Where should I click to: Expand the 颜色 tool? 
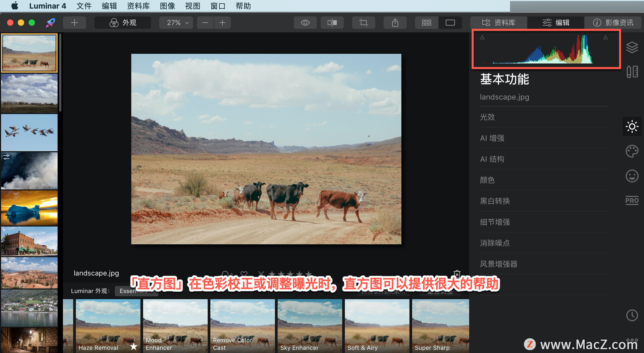pyautogui.click(x=544, y=180)
